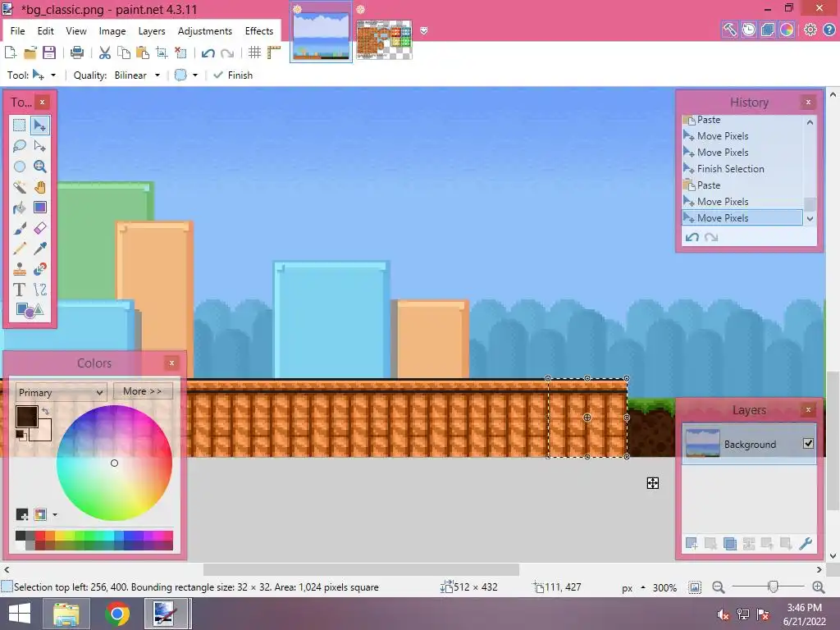Open the View menu
840x630 pixels.
[x=76, y=31]
